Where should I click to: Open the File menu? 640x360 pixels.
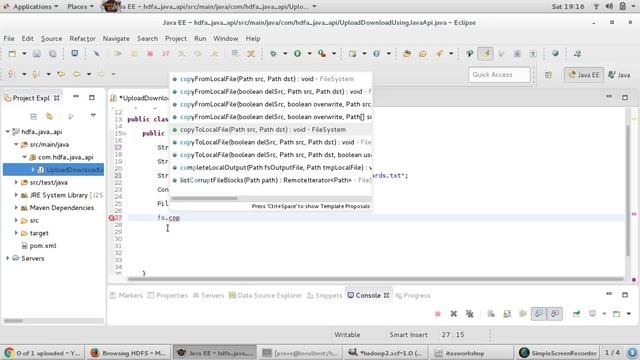pyautogui.click(x=9, y=38)
